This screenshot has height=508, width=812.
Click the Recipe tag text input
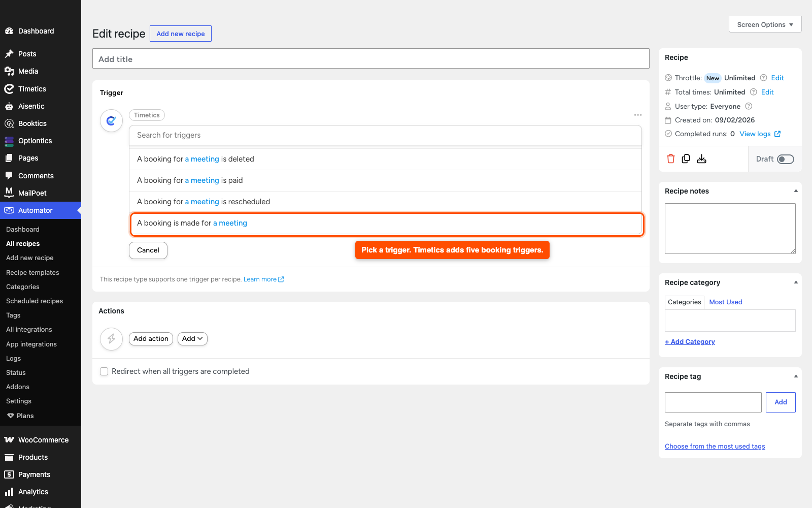click(713, 402)
